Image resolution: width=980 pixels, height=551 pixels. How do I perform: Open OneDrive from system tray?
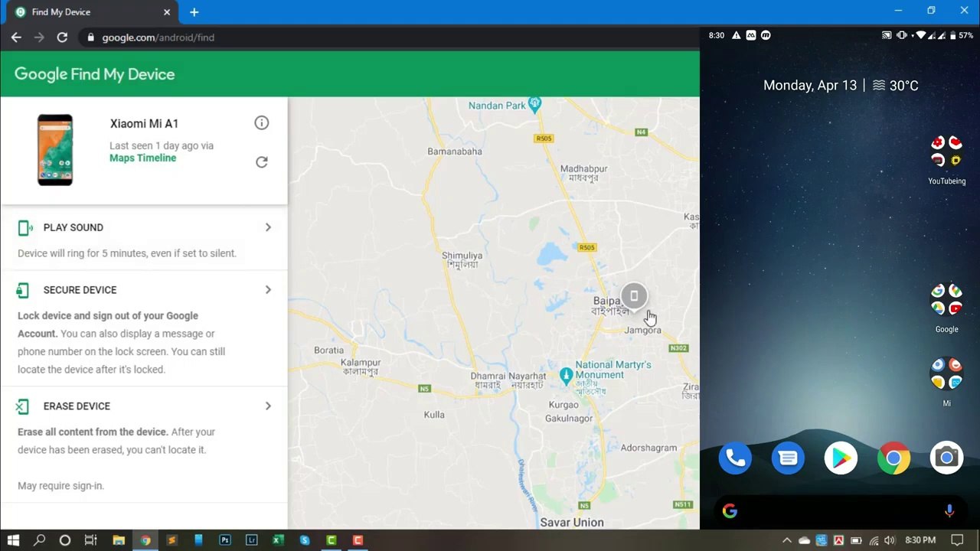coord(804,540)
